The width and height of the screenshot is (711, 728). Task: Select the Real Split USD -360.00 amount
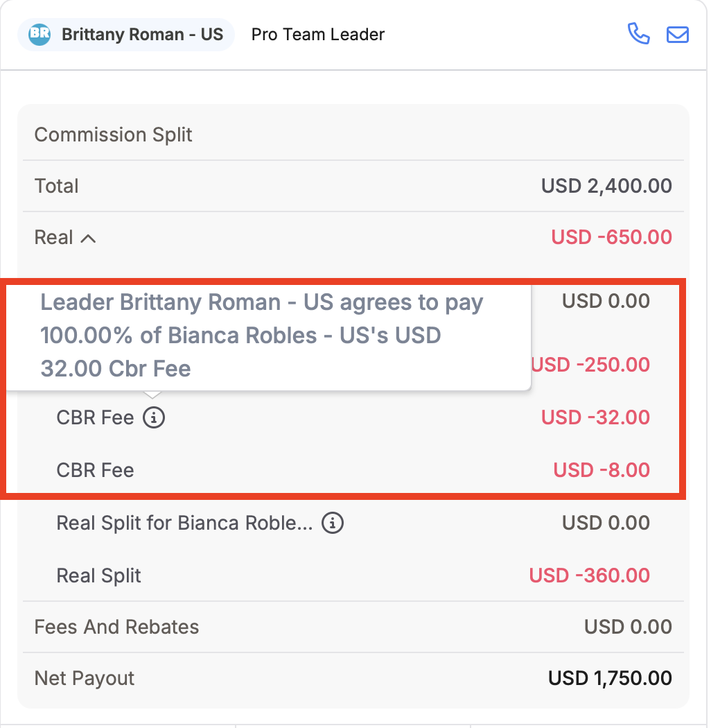click(x=589, y=575)
